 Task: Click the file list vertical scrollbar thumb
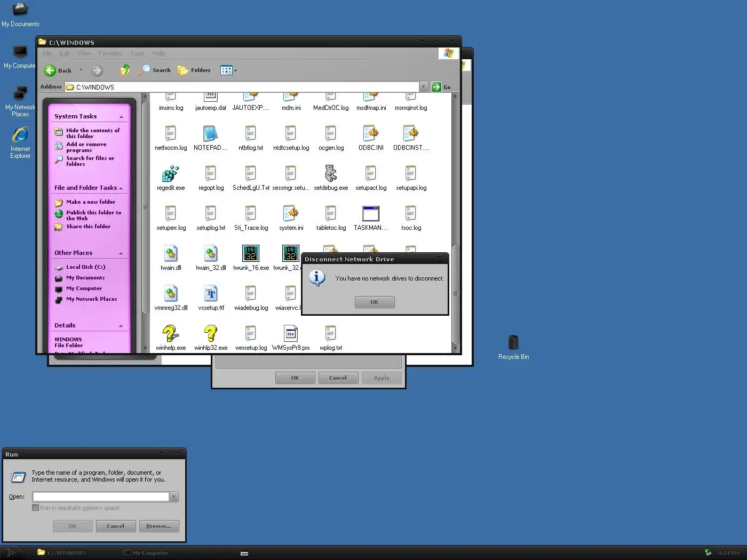click(455, 294)
